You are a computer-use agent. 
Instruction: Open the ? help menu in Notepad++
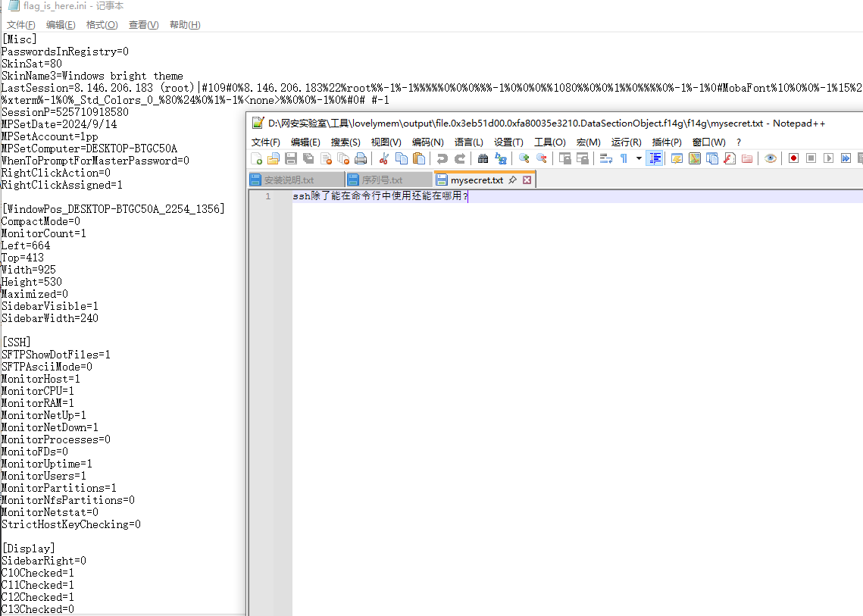[x=739, y=142]
